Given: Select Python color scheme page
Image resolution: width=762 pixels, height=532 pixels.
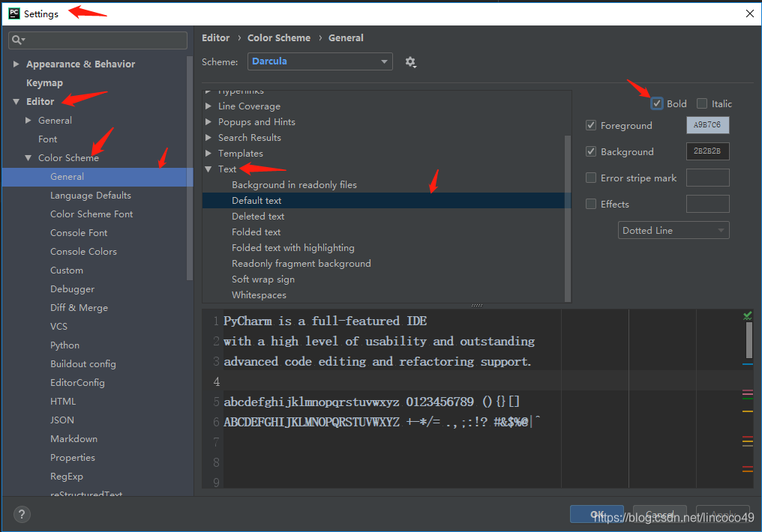Looking at the screenshot, I should [x=64, y=345].
